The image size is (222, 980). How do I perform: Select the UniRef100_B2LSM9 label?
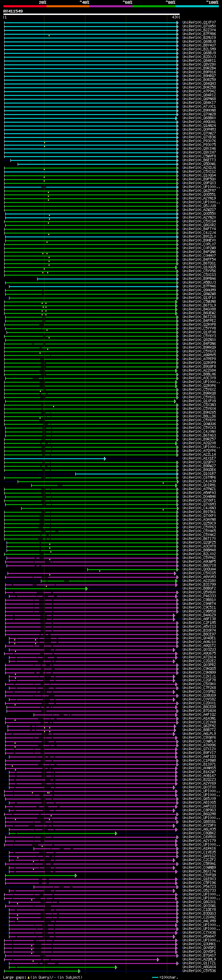199,49
